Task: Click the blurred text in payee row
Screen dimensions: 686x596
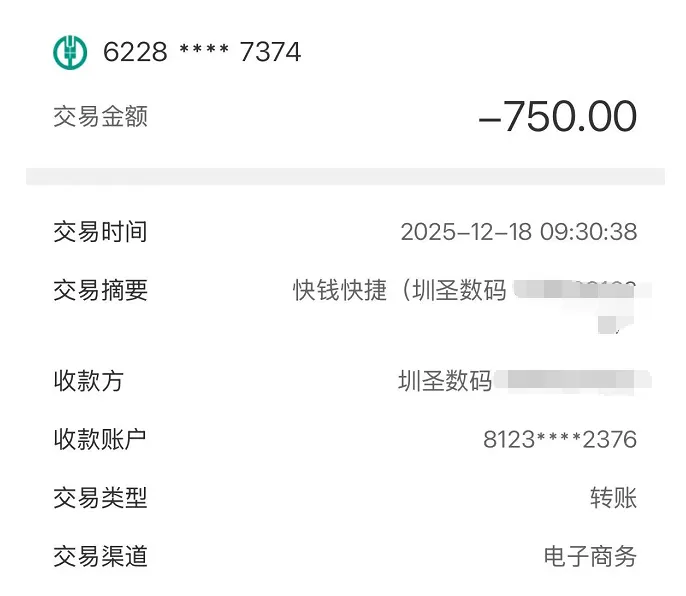Action: (x=572, y=381)
